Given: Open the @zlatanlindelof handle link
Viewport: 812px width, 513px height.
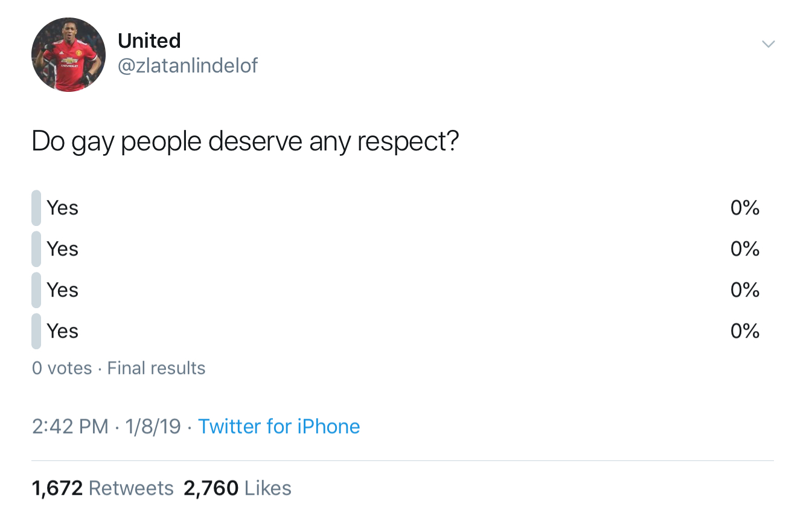Looking at the screenshot, I should tap(188, 65).
